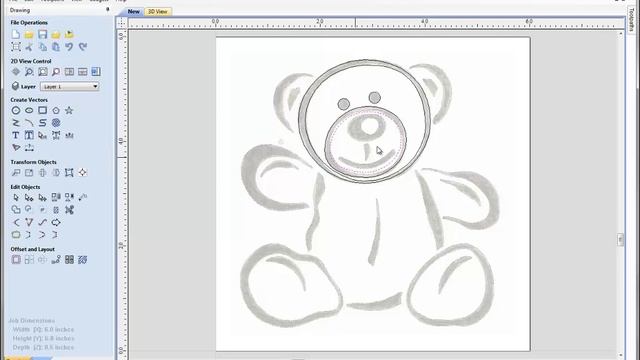The image size is (640, 360).
Task: Open the Weld vectors tool
Action: point(16,210)
